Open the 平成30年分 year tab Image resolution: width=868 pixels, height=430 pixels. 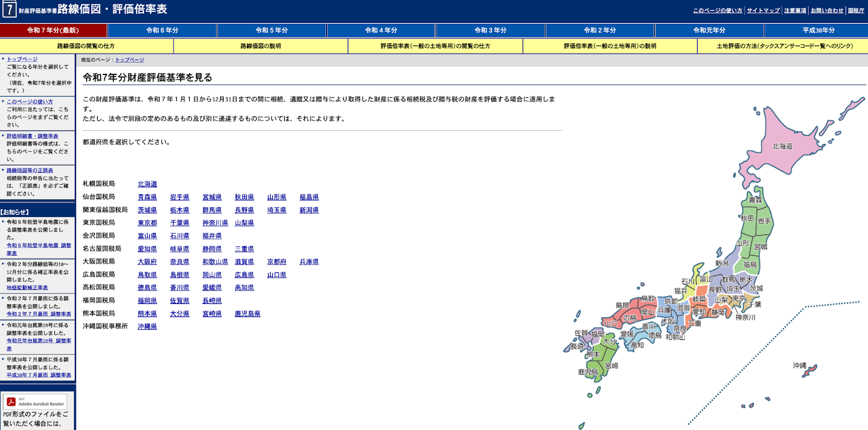tap(818, 30)
